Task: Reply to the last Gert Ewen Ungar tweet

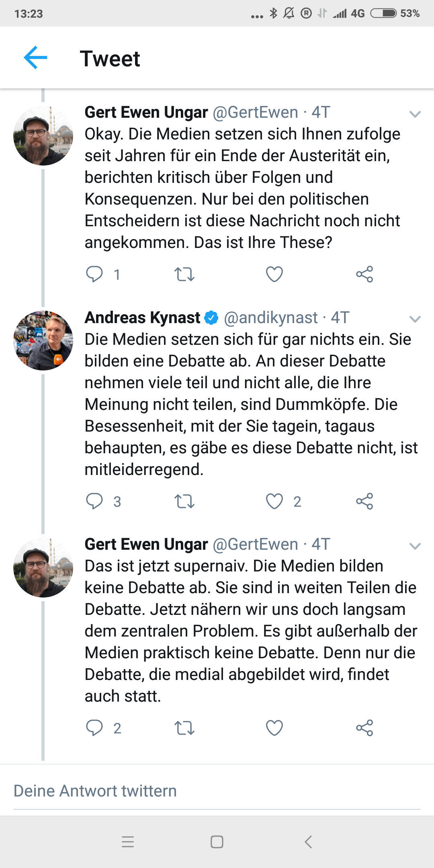Action: coord(94,728)
